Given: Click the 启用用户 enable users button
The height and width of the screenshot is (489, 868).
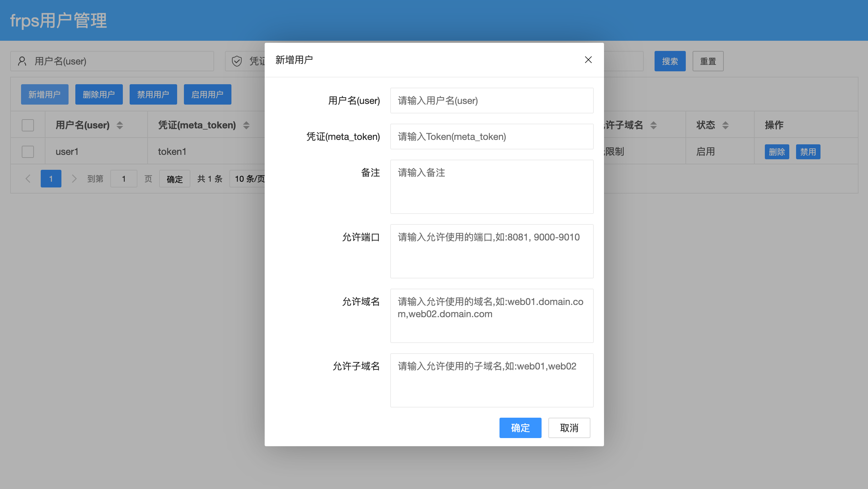Looking at the screenshot, I should coord(207,94).
